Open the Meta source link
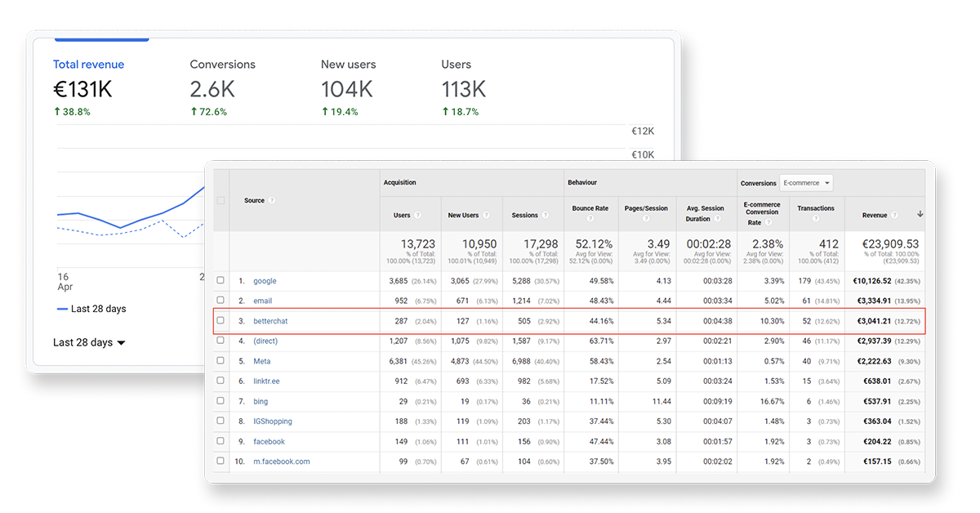Screen dimensions: 980x513 click(262, 361)
